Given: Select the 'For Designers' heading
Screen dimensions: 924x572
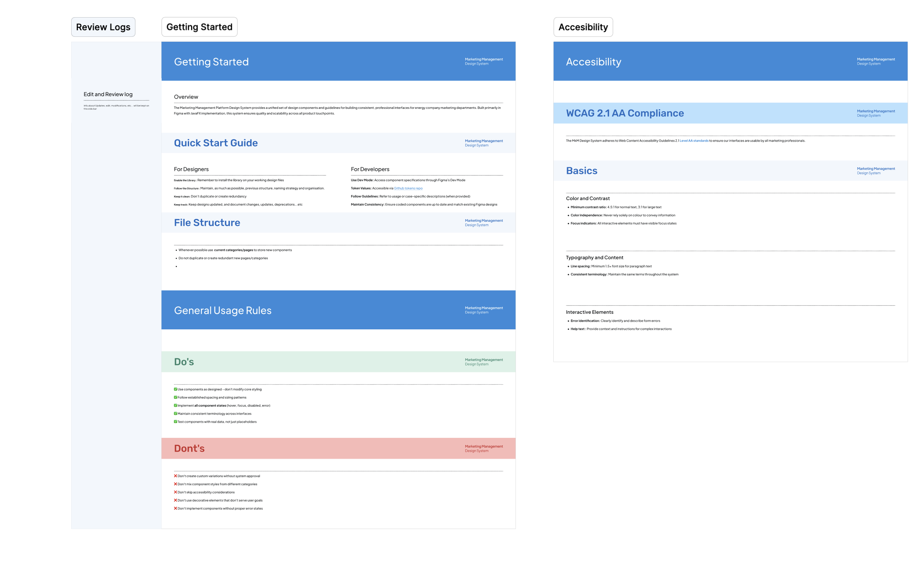Looking at the screenshot, I should (191, 169).
